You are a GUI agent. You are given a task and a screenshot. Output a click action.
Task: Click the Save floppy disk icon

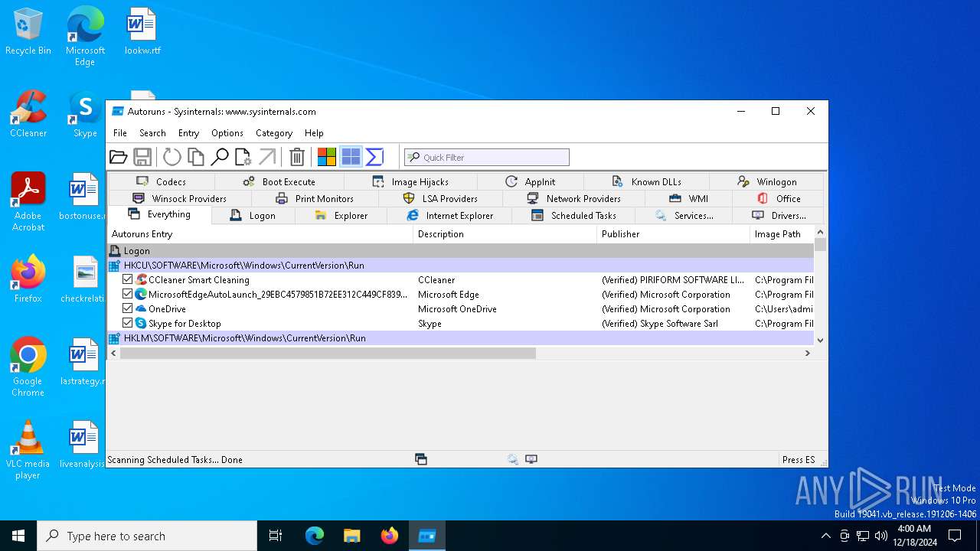(x=142, y=157)
